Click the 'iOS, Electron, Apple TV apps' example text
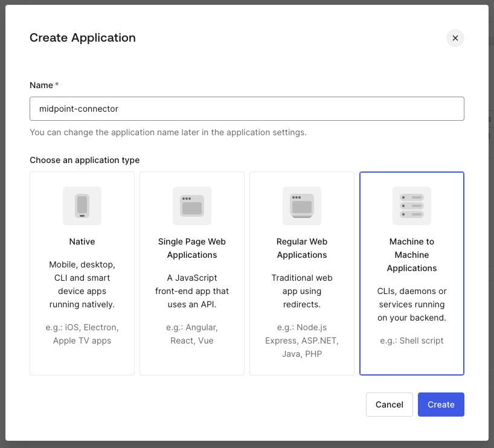Image resolution: width=494 pixels, height=448 pixels. [x=82, y=334]
